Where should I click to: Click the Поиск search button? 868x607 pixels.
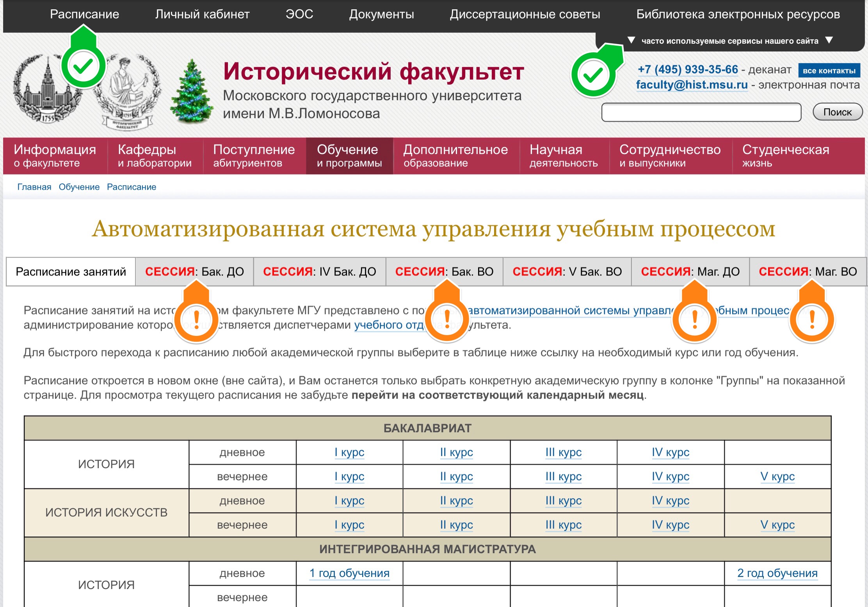(x=838, y=112)
